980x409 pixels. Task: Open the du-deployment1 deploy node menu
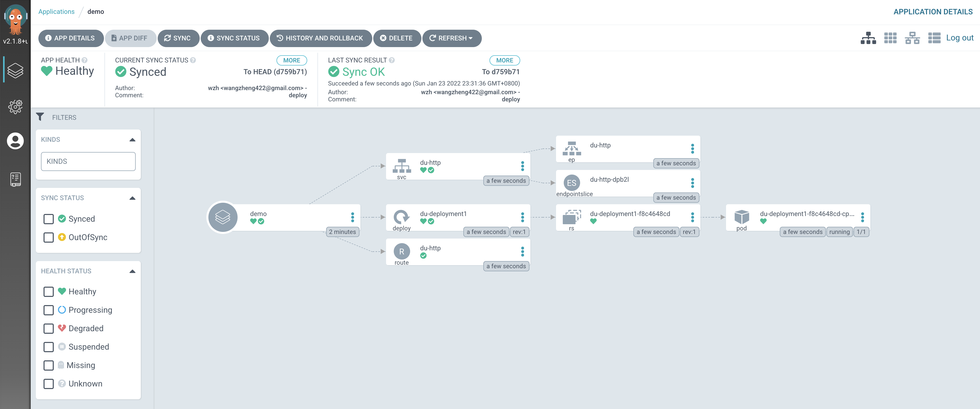pyautogui.click(x=522, y=217)
